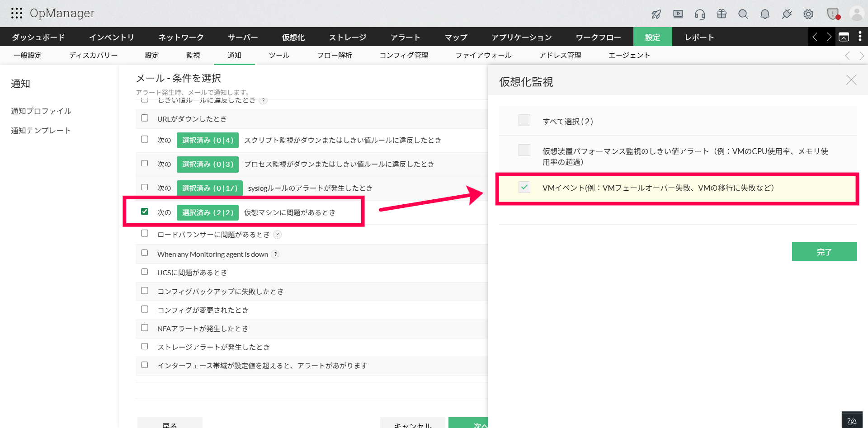Click help icon beside Monitoring agent condition

pyautogui.click(x=275, y=254)
